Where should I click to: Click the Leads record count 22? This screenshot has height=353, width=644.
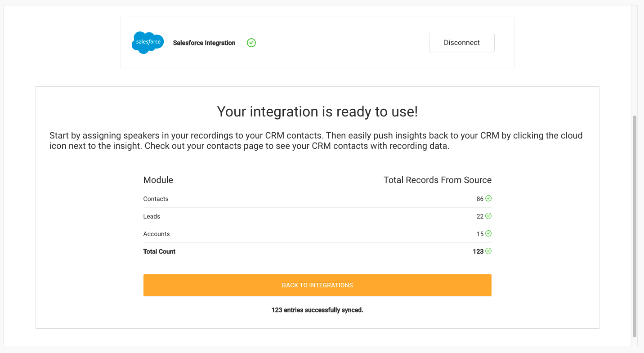[x=480, y=216]
